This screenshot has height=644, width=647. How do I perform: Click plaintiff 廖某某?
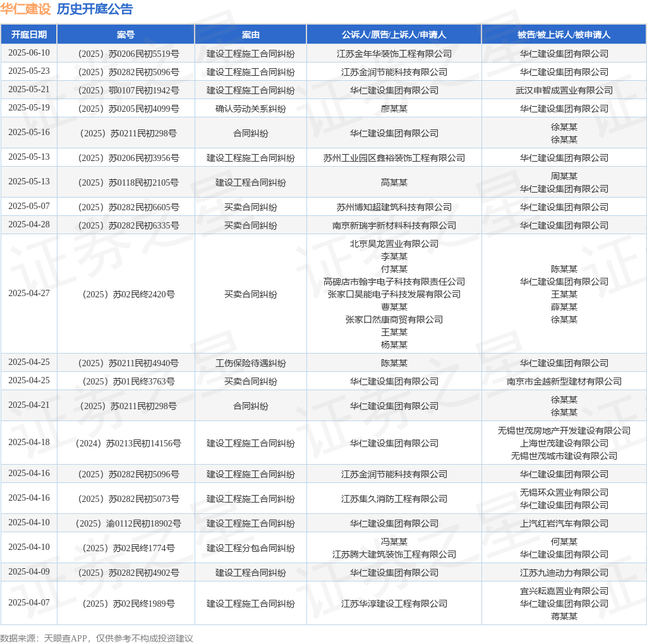(x=394, y=109)
